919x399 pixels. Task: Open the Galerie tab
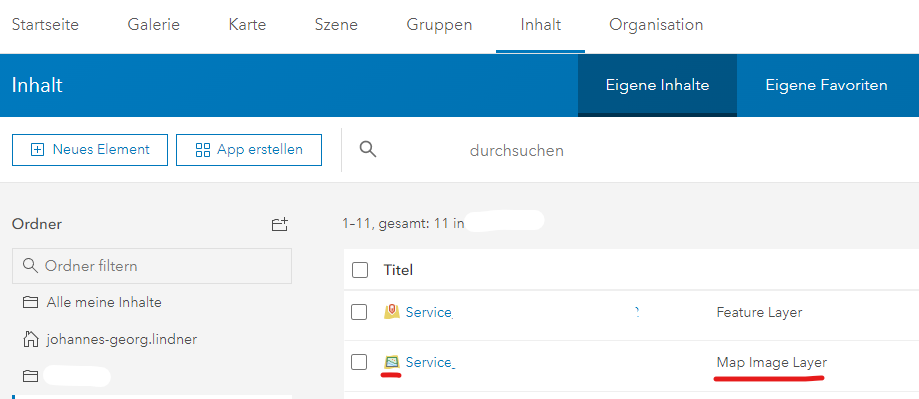[x=154, y=25]
